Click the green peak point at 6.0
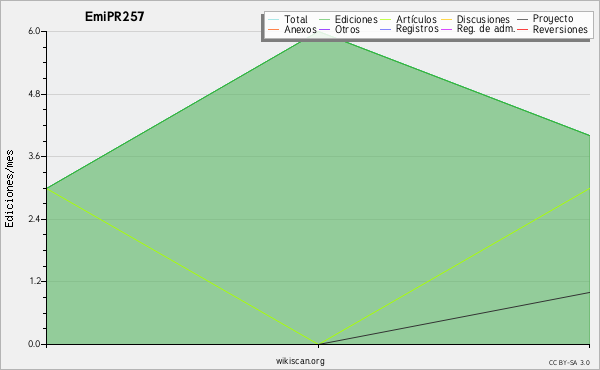Image resolution: width=600 pixels, height=370 pixels. pyautogui.click(x=318, y=31)
